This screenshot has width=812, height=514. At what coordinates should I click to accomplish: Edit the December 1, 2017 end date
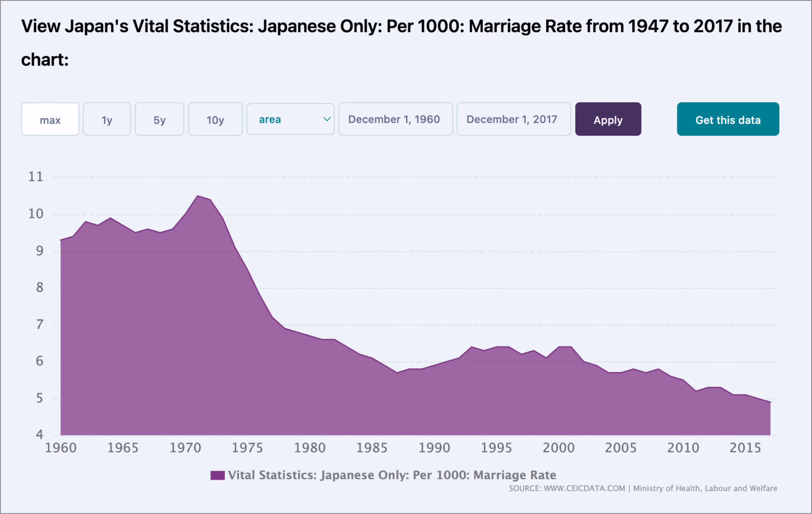pos(513,119)
